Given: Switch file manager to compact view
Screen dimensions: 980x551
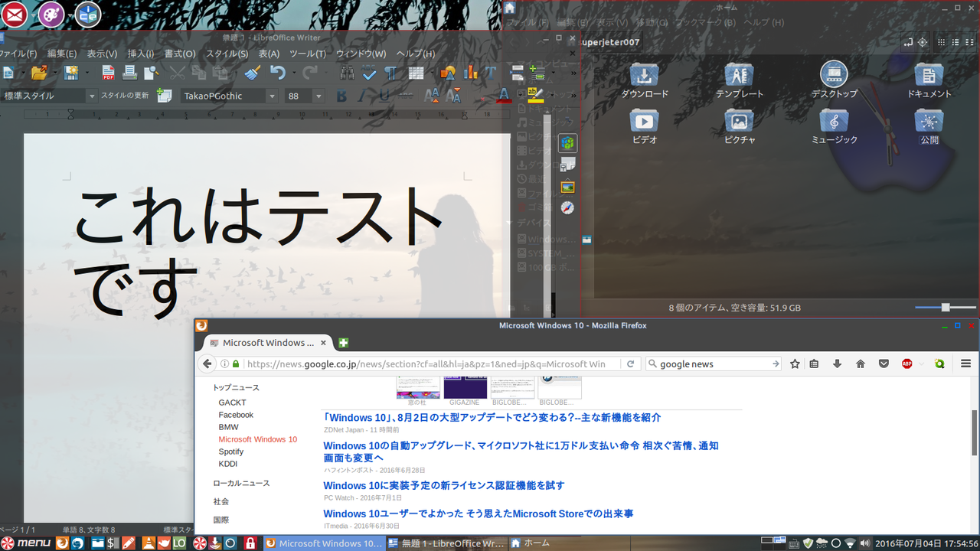Looking at the screenshot, I should (971, 42).
